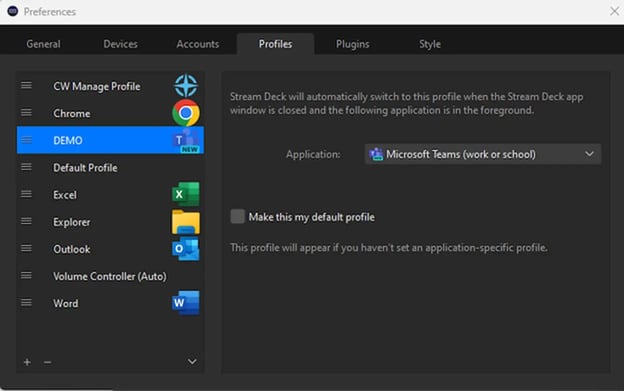Click drag handle beside Excel profile

point(27,194)
